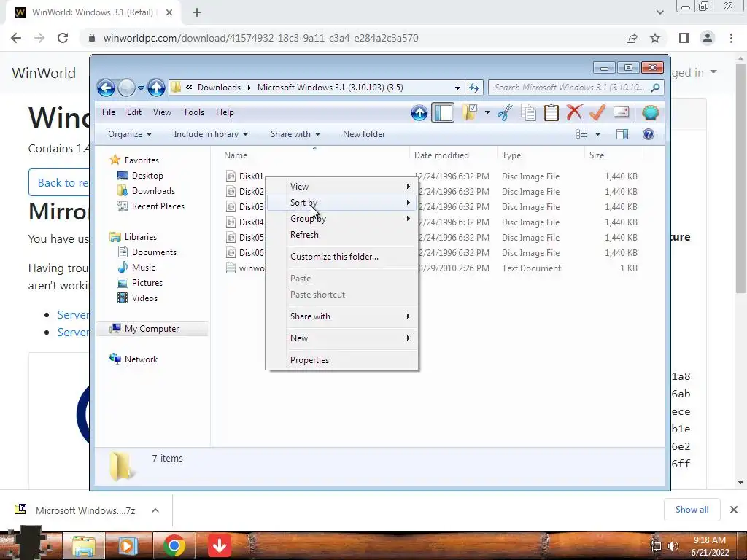Open the File menu
This screenshot has height=560, width=747.
click(109, 112)
